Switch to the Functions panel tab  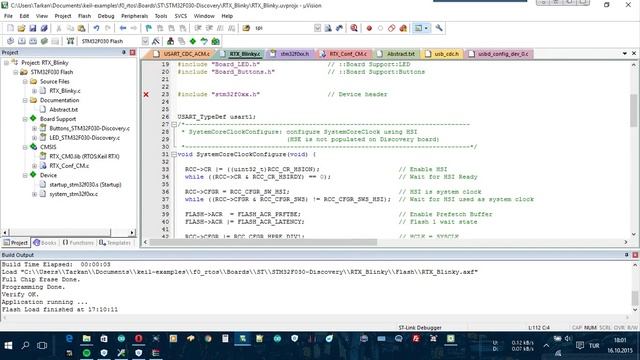click(x=78, y=243)
